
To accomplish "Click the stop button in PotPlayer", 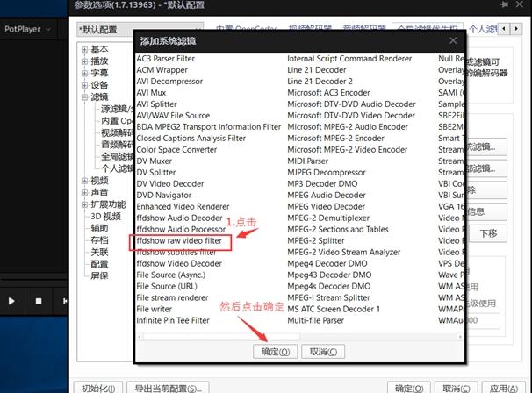I will click(x=38, y=301).
